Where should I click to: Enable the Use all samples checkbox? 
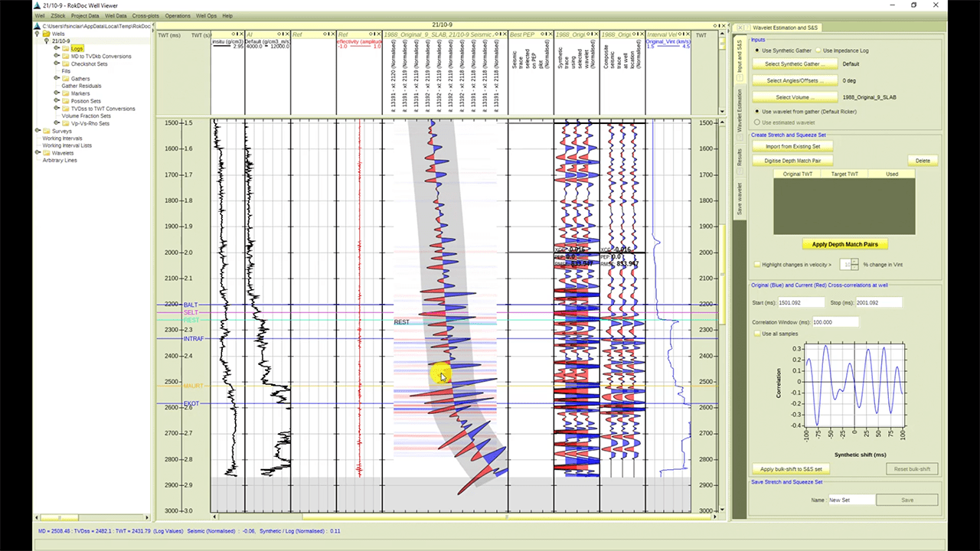pos(756,334)
